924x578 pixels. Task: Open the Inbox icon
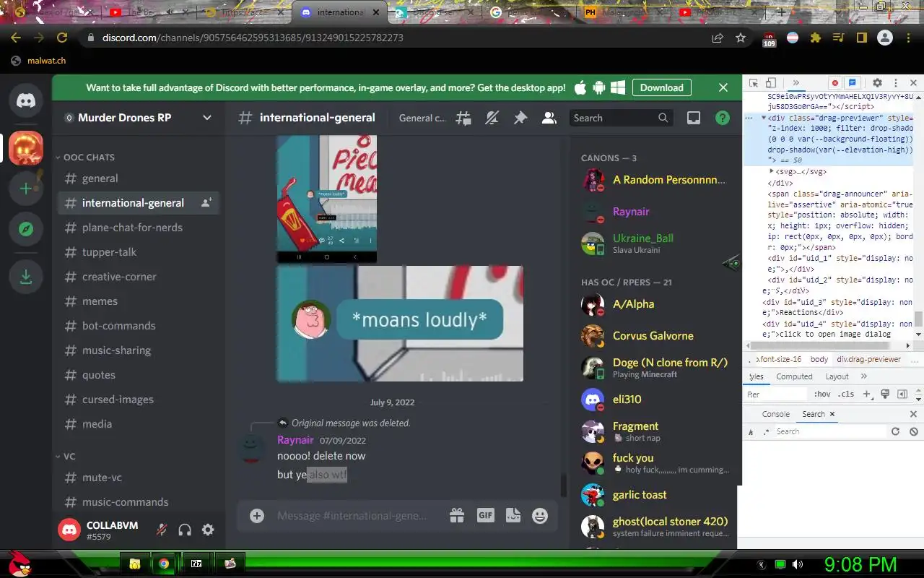pos(694,118)
